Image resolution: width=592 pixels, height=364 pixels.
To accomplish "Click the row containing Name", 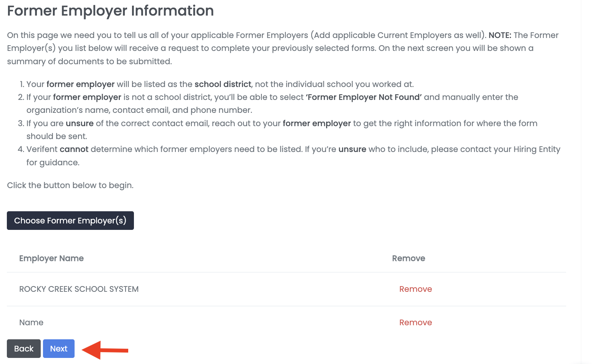I will click(31, 322).
